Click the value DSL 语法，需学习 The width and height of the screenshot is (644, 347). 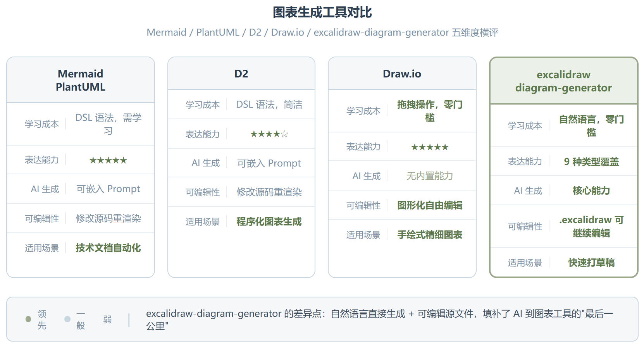[108, 124]
